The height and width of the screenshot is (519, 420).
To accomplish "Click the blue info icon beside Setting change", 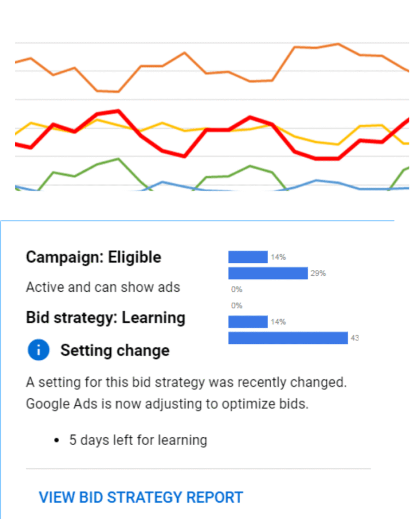I will coord(38,350).
